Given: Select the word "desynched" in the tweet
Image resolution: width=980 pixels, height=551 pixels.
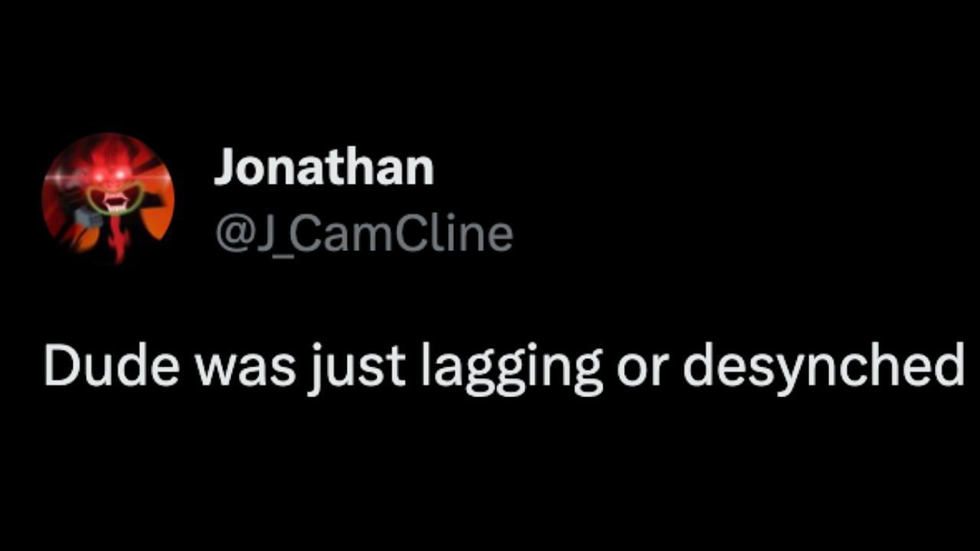Looking at the screenshot, I should coord(823,366).
